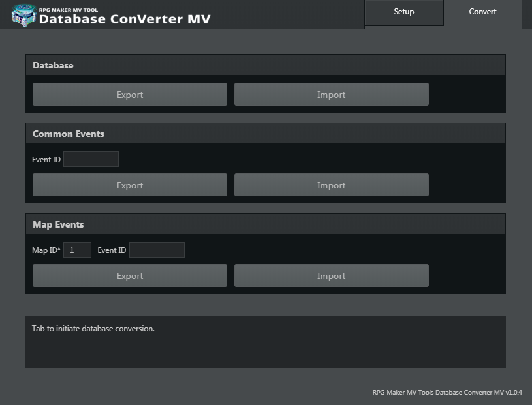Export Map Events

130,275
